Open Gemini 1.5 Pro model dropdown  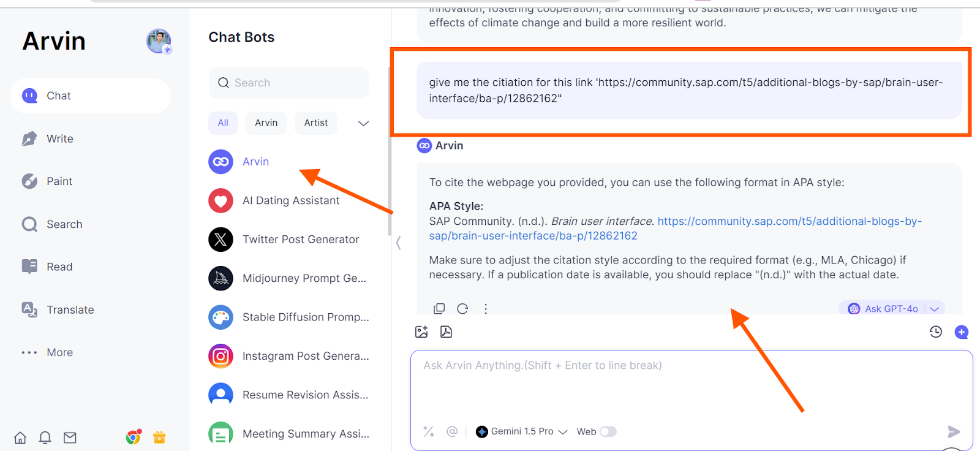point(522,431)
